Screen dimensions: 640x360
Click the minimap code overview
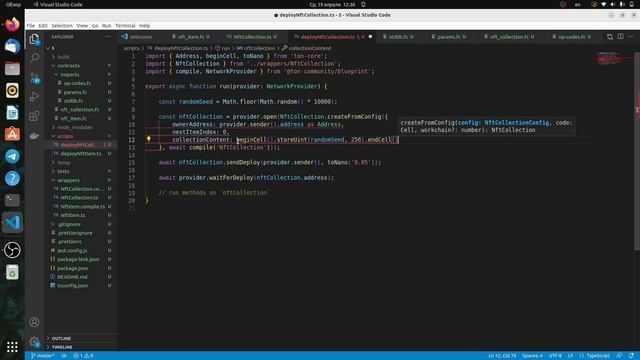(x=614, y=59)
